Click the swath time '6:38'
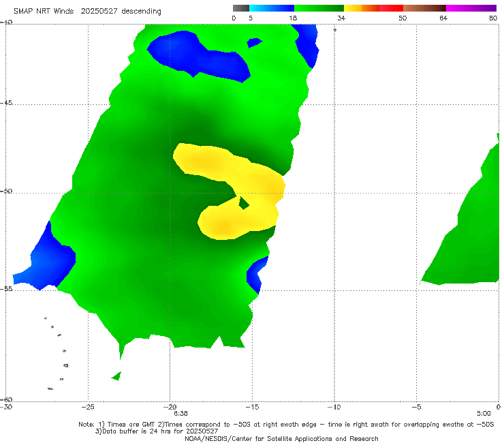Image resolution: width=504 pixels, height=443 pixels. click(x=180, y=414)
